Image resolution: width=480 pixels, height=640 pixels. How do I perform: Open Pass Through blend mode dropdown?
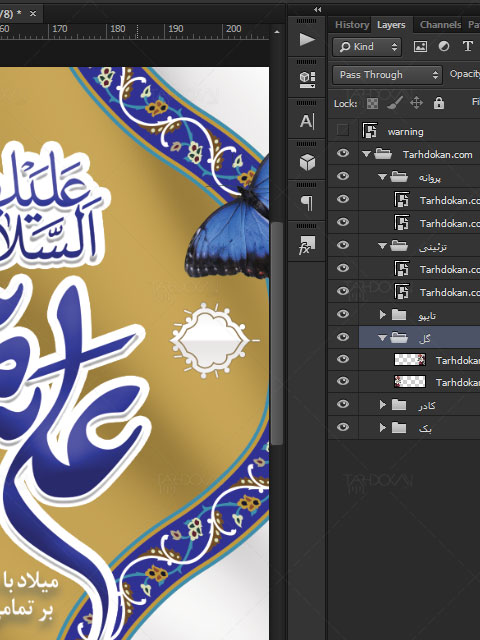387,75
